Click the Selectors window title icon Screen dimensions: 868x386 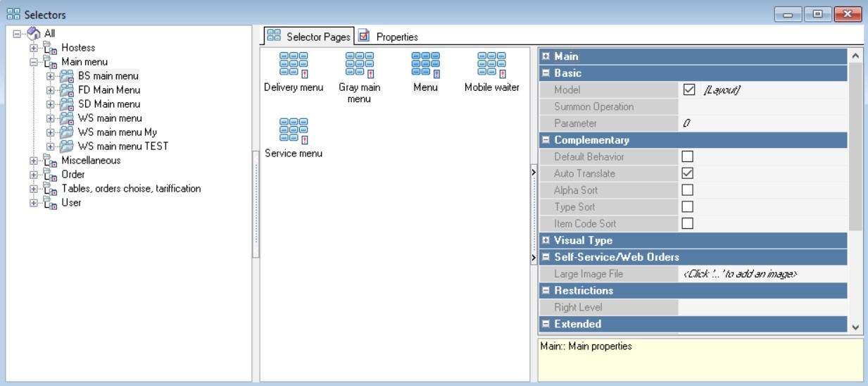pos(13,13)
